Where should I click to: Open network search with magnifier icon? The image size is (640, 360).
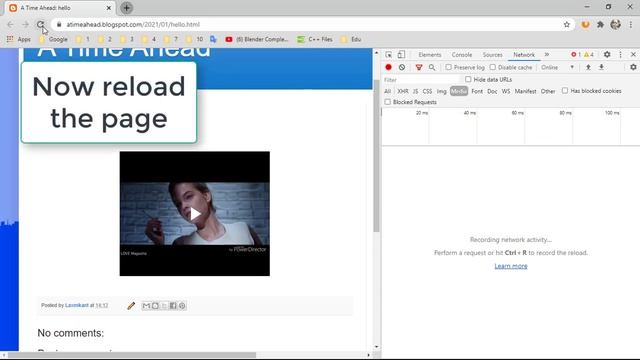432,67
